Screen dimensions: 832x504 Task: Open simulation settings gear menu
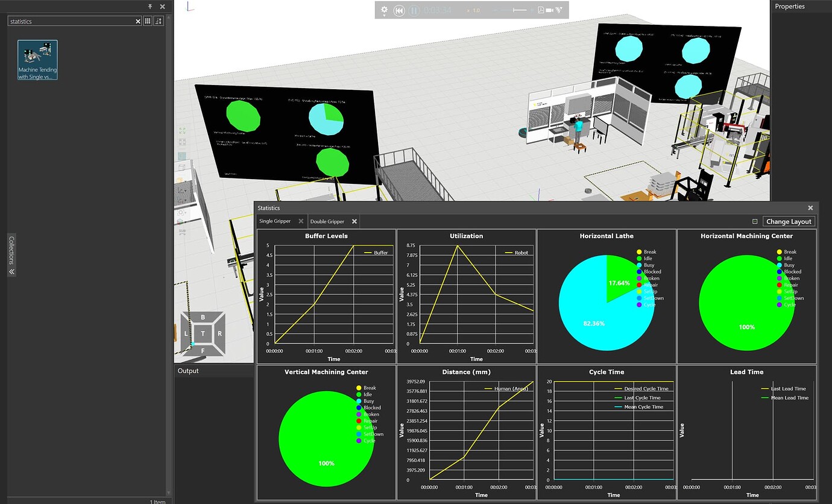pyautogui.click(x=384, y=10)
